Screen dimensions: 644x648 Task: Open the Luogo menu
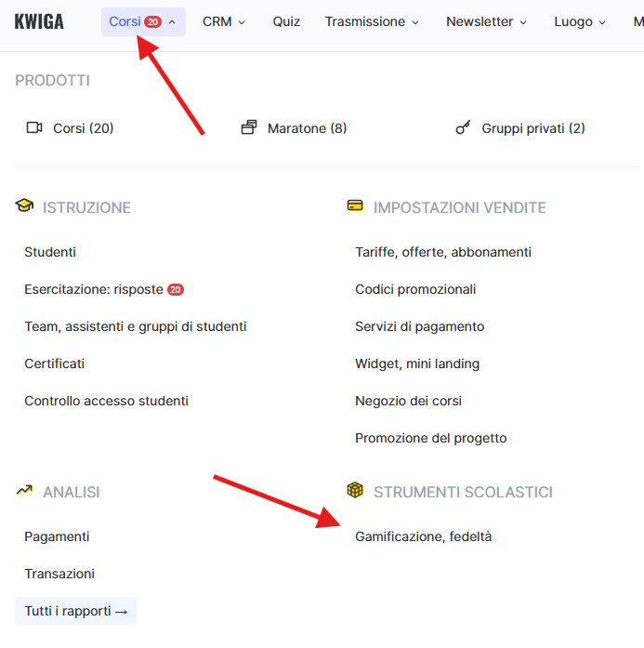pyautogui.click(x=580, y=21)
